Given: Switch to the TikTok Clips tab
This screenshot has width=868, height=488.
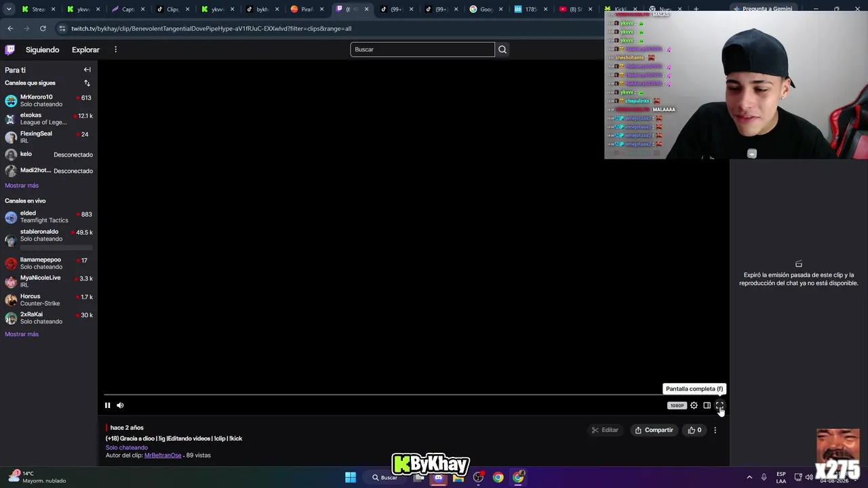Looking at the screenshot, I should [x=173, y=9].
